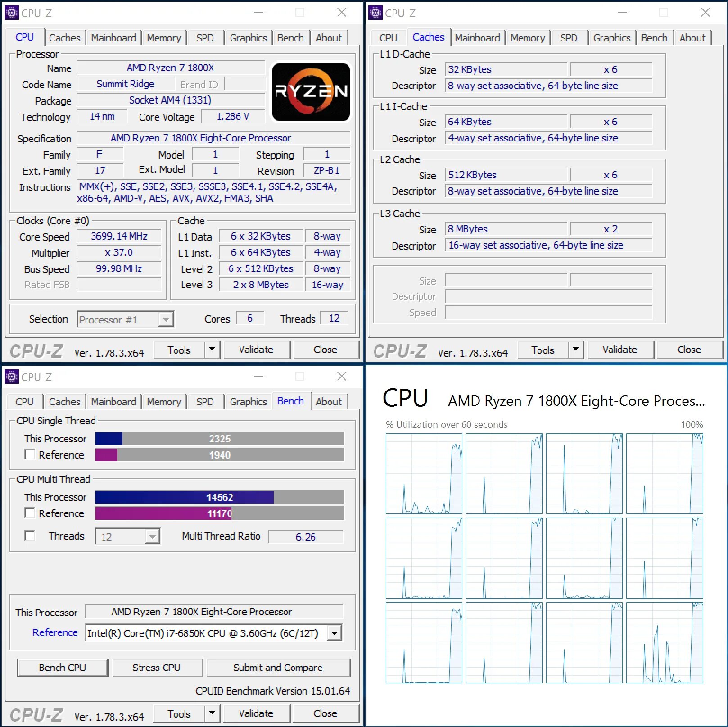
Task: Click the CPU-Z app icon in the Bench window title bar
Action: (x=11, y=377)
